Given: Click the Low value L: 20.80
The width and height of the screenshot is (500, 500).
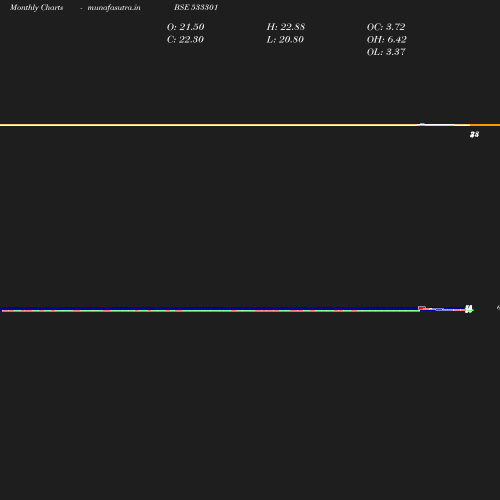Looking at the screenshot, I should 285,40.
